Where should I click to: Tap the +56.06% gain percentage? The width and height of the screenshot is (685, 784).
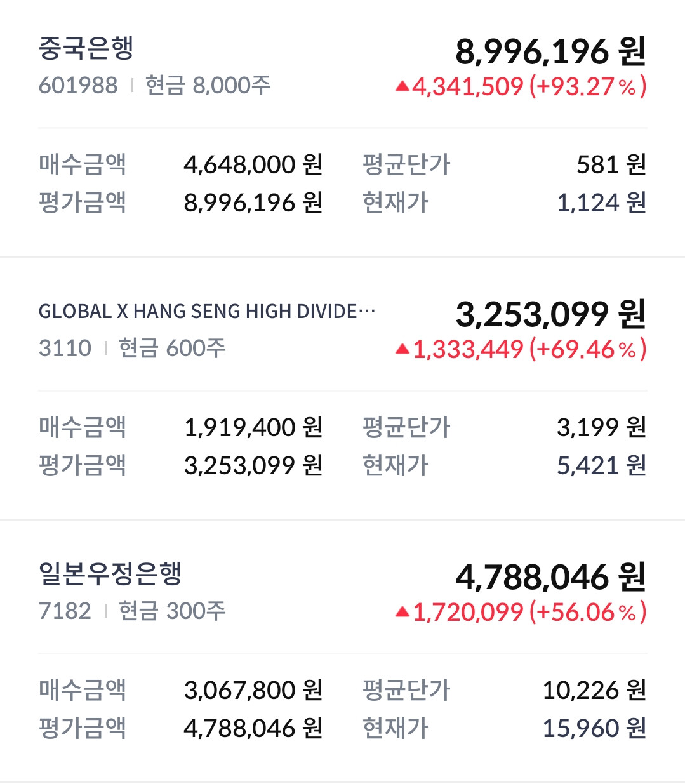click(x=587, y=612)
